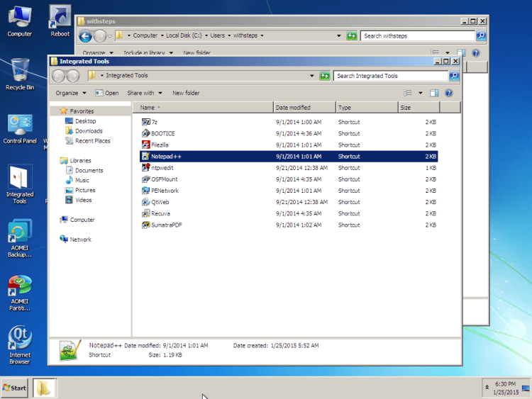Select the Recycle Bin desktop icon
The width and height of the screenshot is (532, 399).
(x=20, y=74)
